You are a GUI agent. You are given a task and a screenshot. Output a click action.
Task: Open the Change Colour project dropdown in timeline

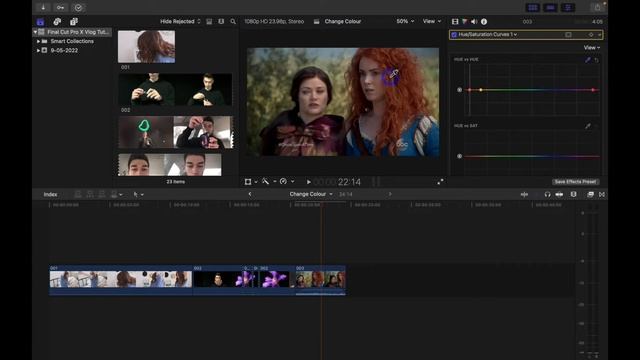[311, 194]
